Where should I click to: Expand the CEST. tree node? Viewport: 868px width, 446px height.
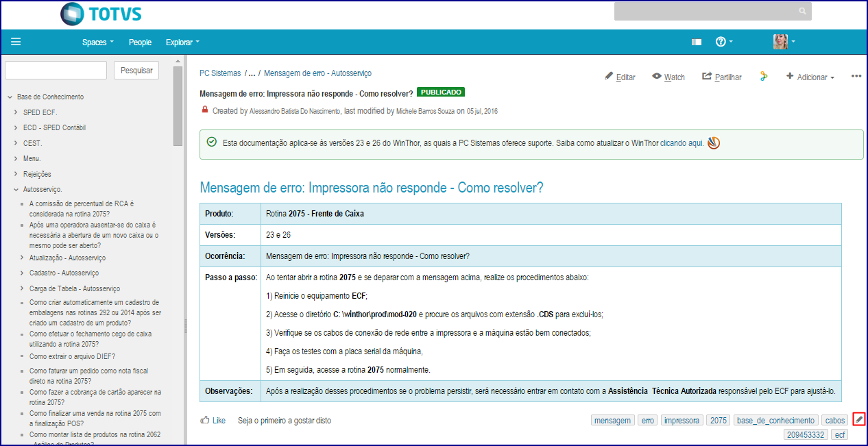(x=16, y=143)
